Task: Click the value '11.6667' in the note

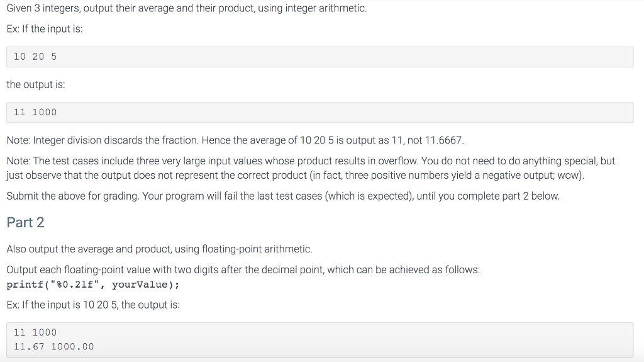Action: 443,140
